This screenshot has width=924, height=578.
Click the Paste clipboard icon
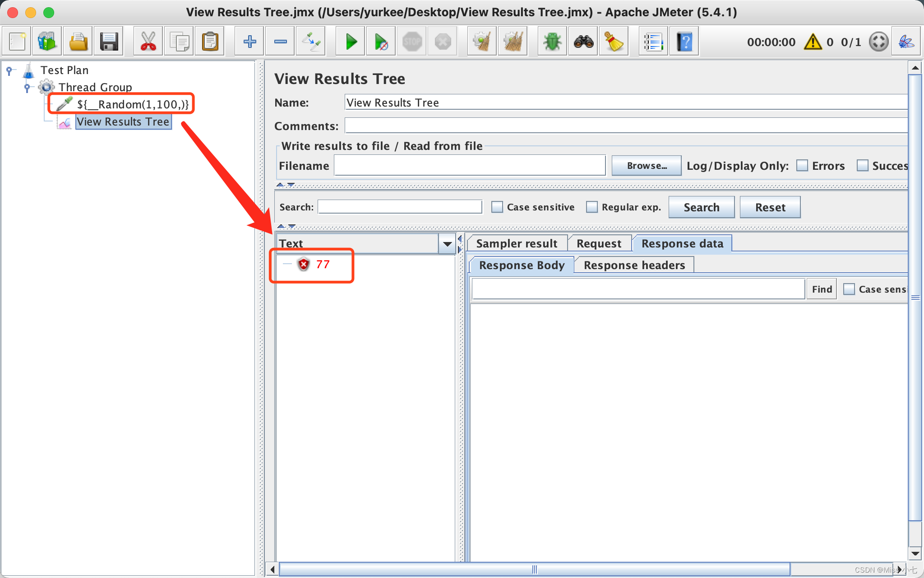tap(210, 42)
